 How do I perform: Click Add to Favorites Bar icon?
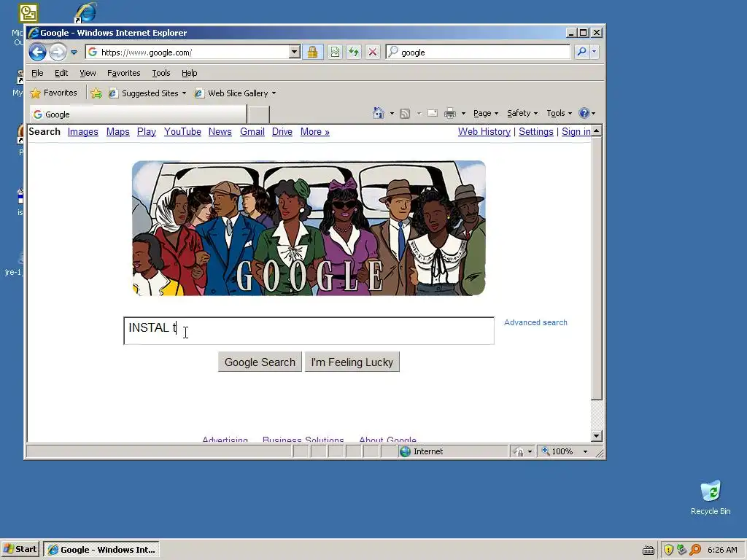pyautogui.click(x=96, y=93)
